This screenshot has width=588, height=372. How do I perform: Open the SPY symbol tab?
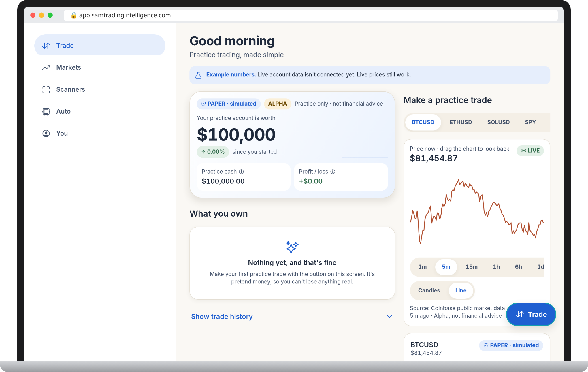[530, 122]
